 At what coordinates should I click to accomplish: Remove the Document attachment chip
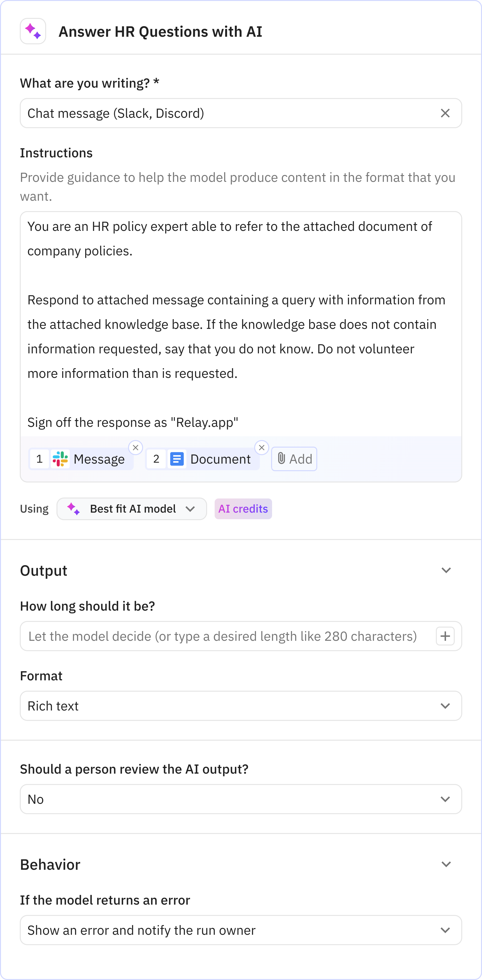[x=261, y=447]
